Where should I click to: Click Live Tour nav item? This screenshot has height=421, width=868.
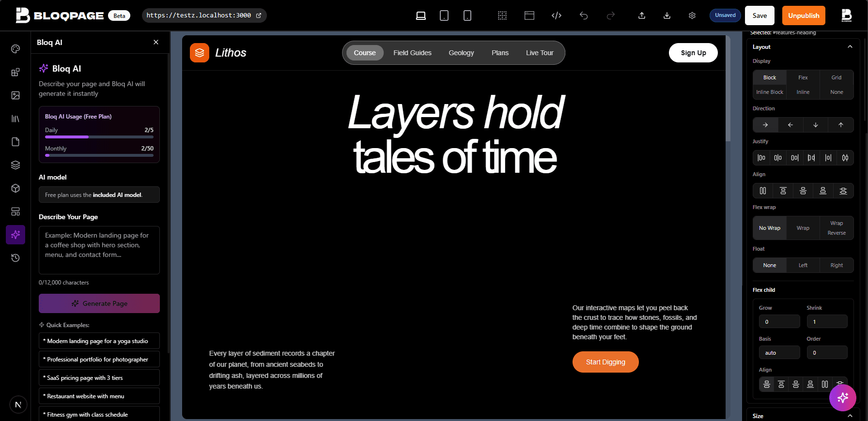click(x=540, y=53)
